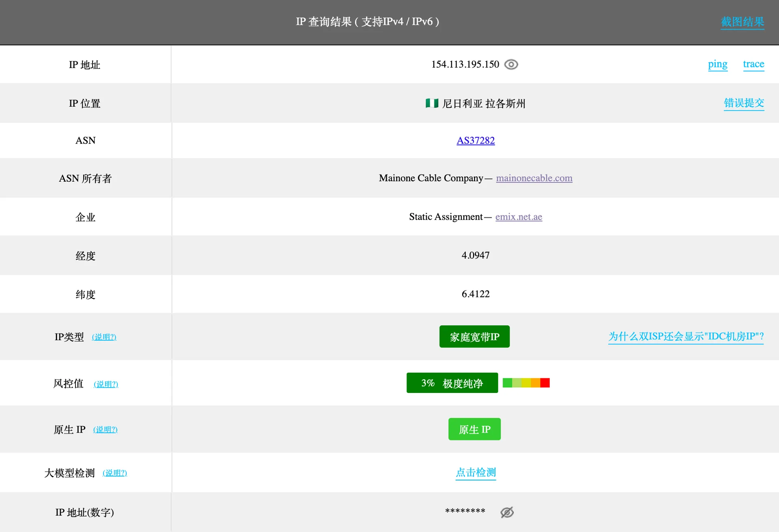779x532 pixels.
Task: Open the 截图结果 screenshot link
Action: click(x=742, y=22)
